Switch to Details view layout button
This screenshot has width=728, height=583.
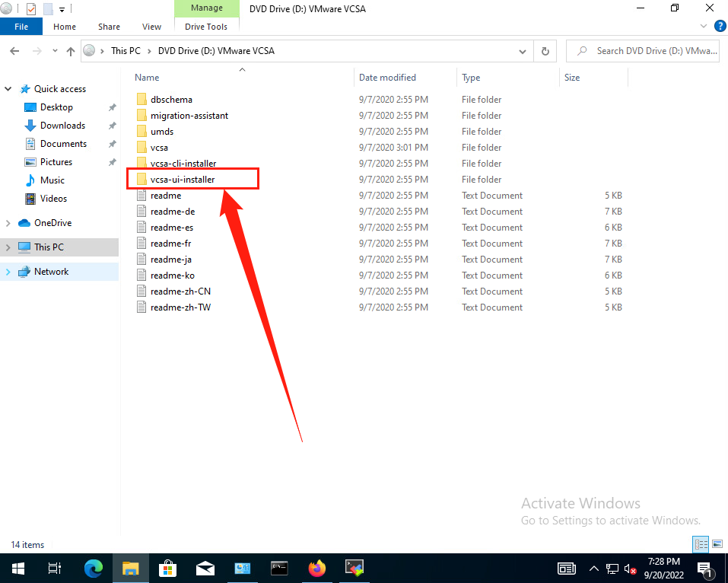pos(701,544)
